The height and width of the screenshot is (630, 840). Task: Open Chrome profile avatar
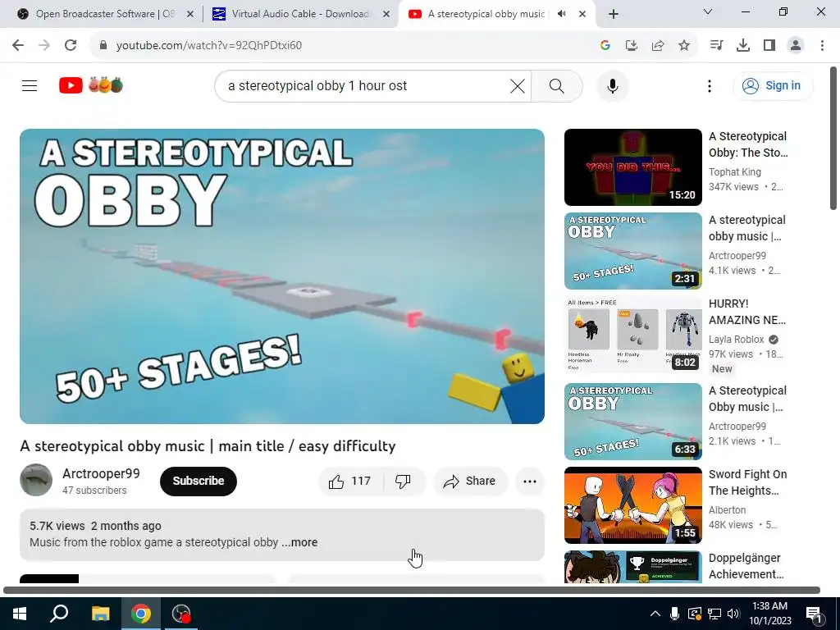tap(796, 46)
